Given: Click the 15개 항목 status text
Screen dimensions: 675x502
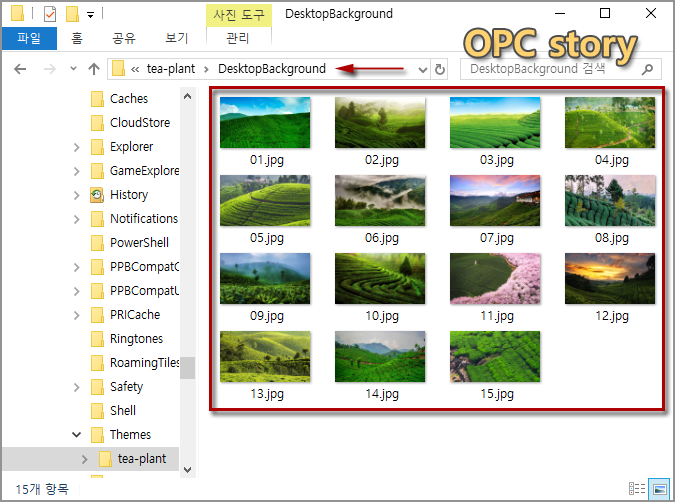Looking at the screenshot, I should pos(42,489).
